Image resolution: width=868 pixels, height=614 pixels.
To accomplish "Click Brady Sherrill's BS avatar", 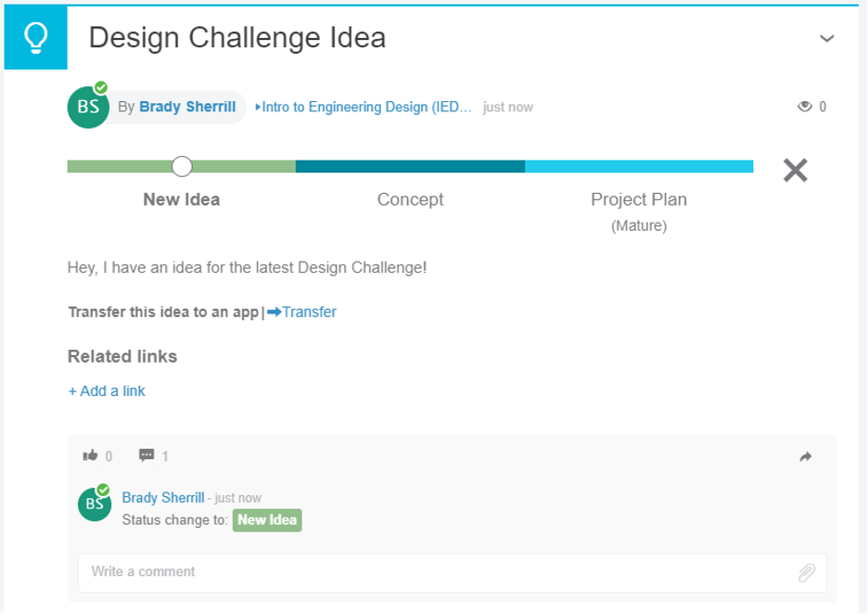I will pos(87,107).
